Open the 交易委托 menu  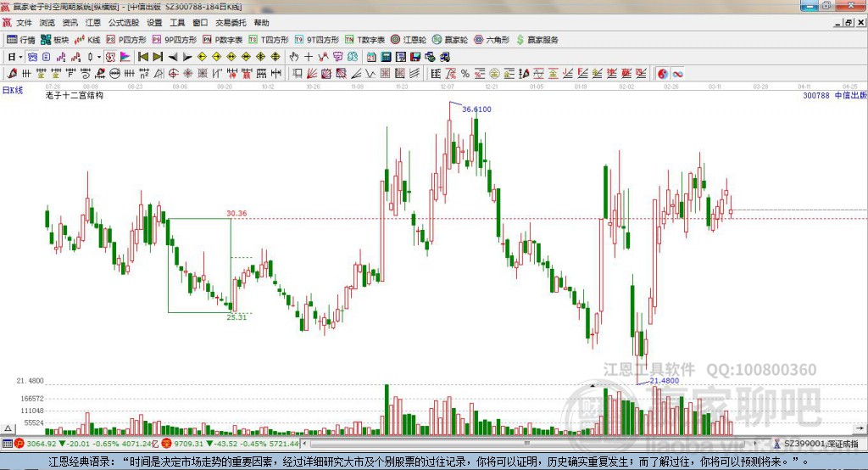[231, 23]
